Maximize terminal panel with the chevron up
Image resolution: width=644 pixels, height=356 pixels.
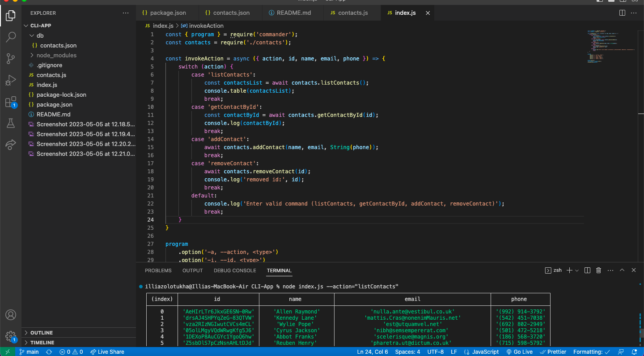(x=622, y=270)
